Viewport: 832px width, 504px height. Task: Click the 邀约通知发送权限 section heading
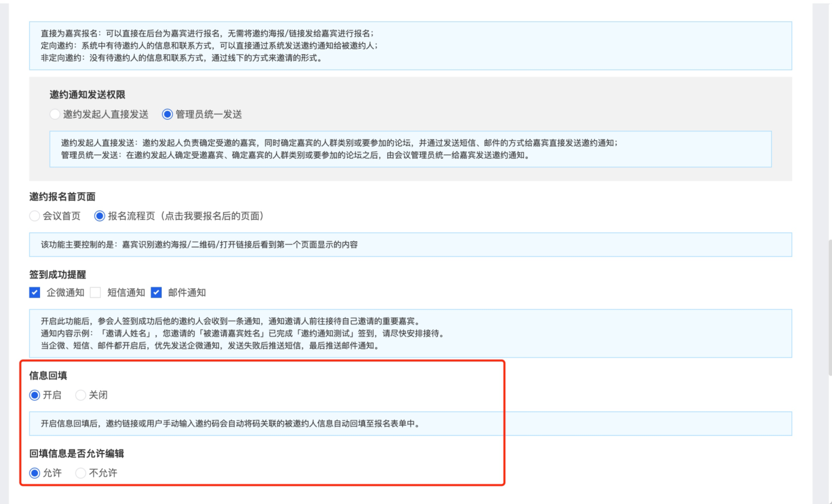[87, 94]
